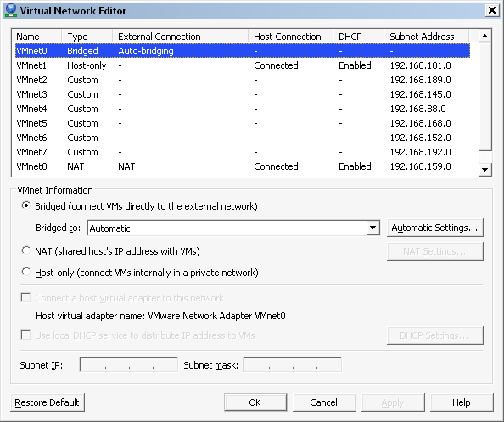This screenshot has width=504, height=422.
Task: Click Restore Default button
Action: point(48,402)
